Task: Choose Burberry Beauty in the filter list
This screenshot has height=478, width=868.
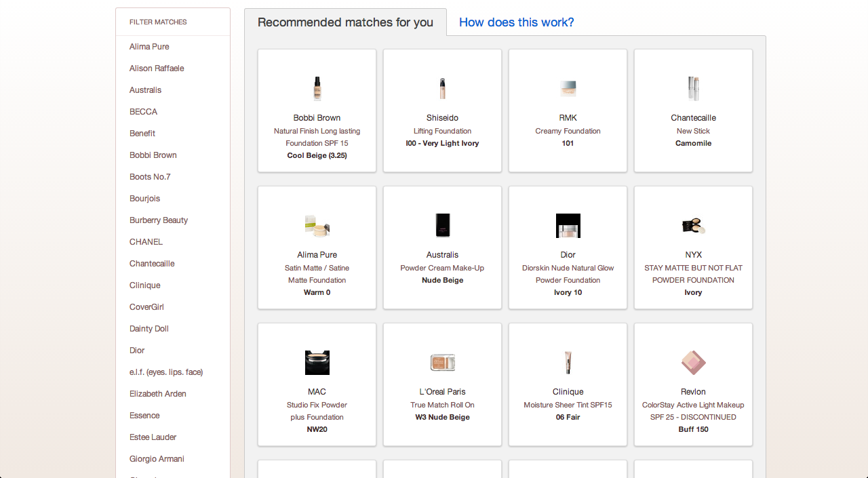Action: (159, 220)
